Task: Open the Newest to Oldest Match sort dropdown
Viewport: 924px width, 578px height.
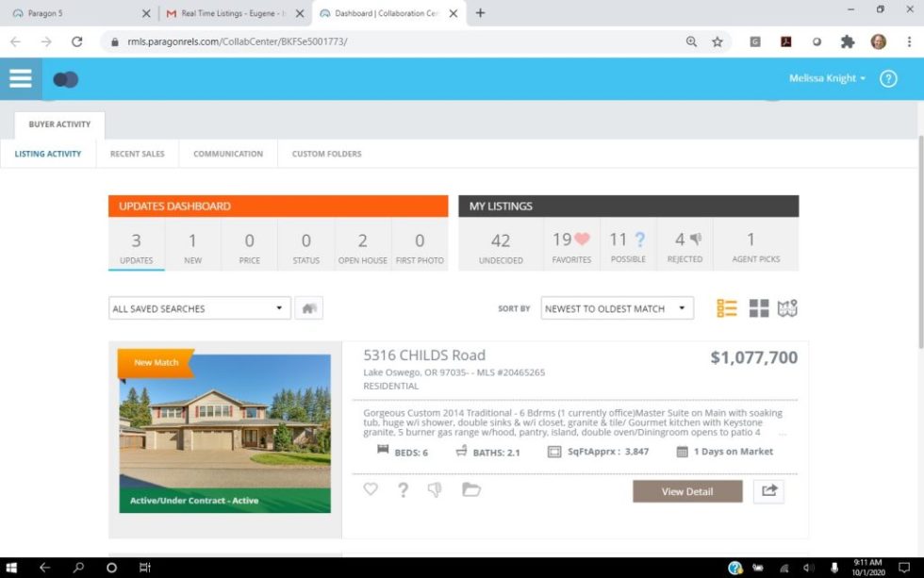Action: click(x=617, y=308)
